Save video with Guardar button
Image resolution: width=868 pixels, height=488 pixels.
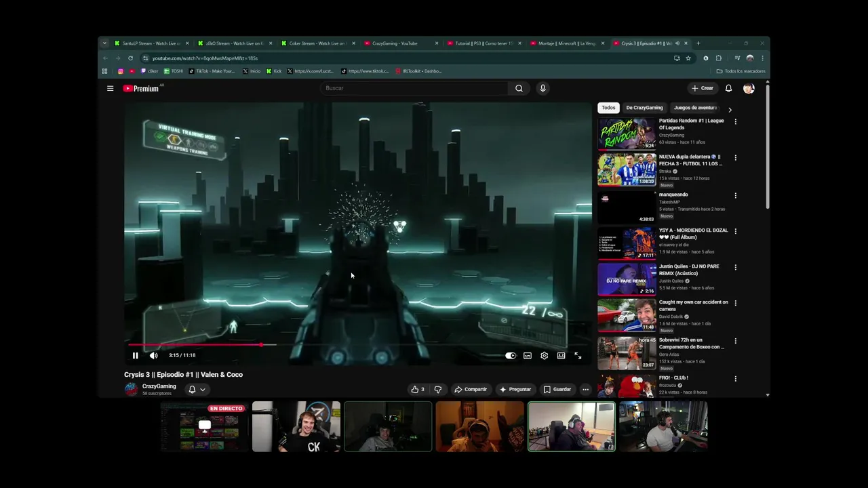pos(557,389)
